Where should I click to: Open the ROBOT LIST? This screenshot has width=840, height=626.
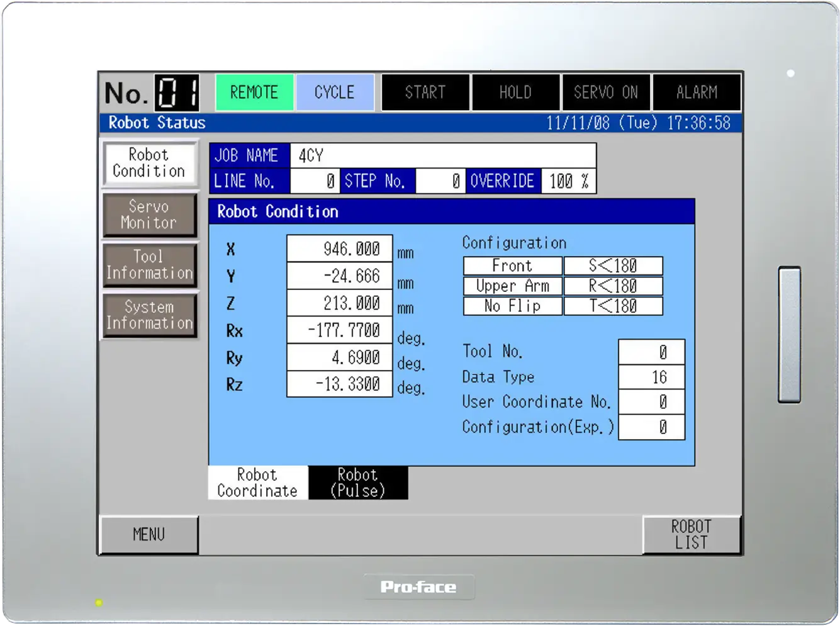692,535
